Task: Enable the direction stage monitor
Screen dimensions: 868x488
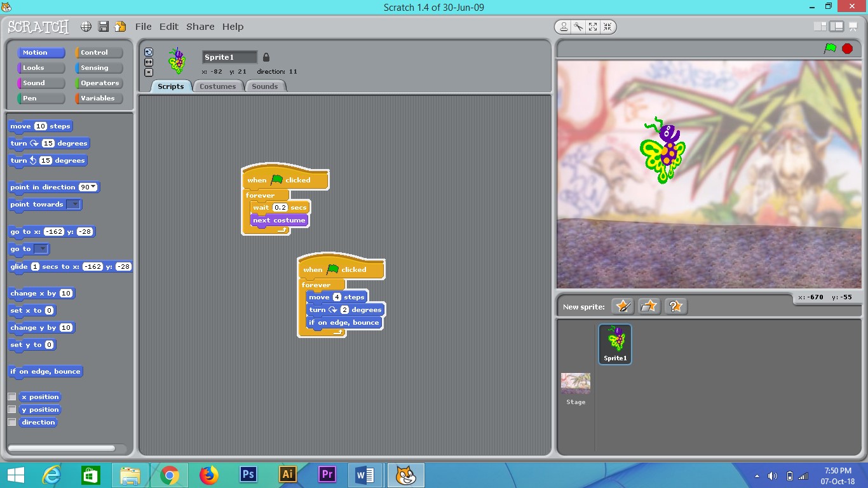Action: click(11, 422)
